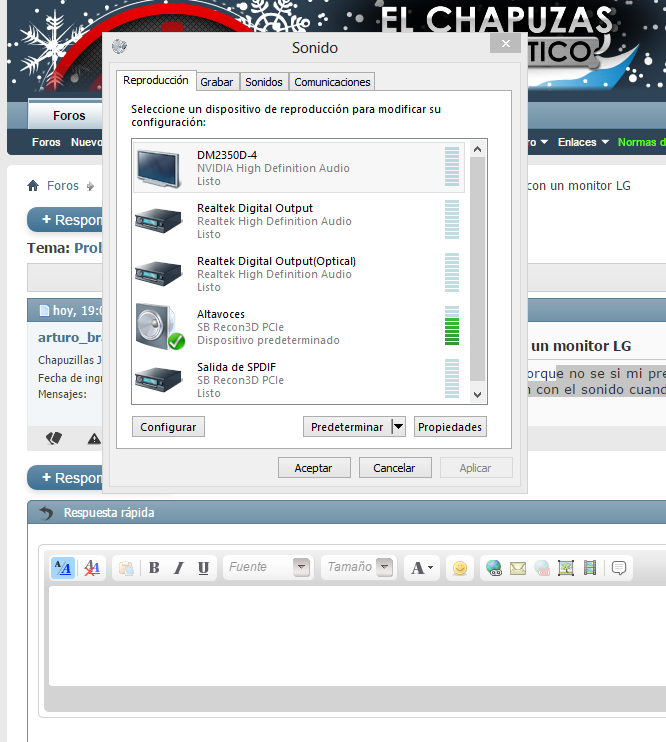Click the report post warning triangle icon
666x742 pixels.
(x=94, y=439)
